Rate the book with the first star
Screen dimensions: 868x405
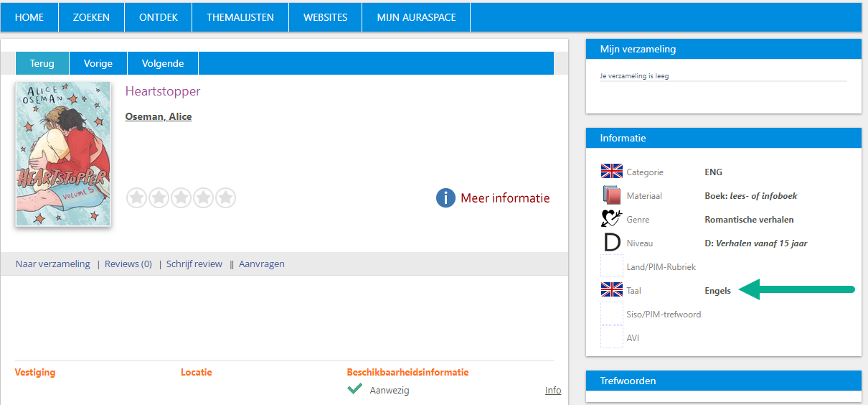tap(136, 197)
